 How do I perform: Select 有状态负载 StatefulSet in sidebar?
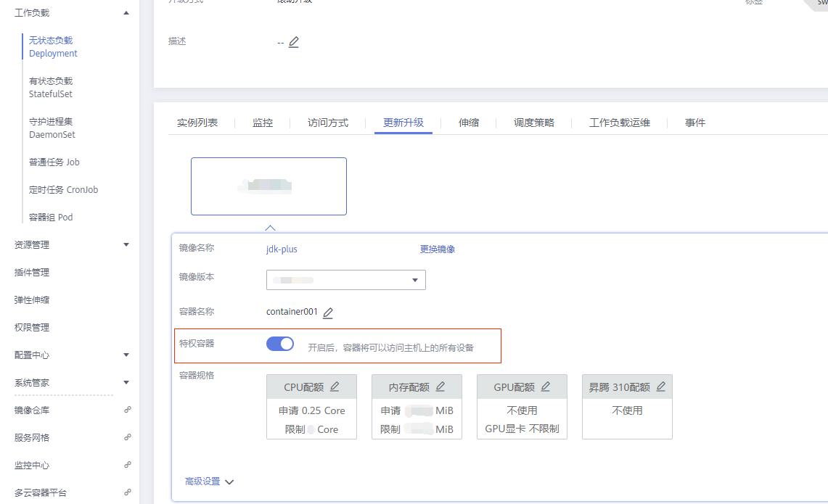51,88
